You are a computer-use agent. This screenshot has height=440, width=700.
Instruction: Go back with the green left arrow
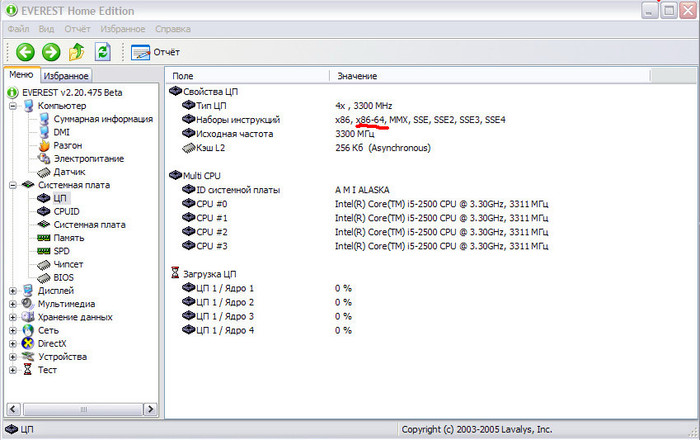pos(25,52)
